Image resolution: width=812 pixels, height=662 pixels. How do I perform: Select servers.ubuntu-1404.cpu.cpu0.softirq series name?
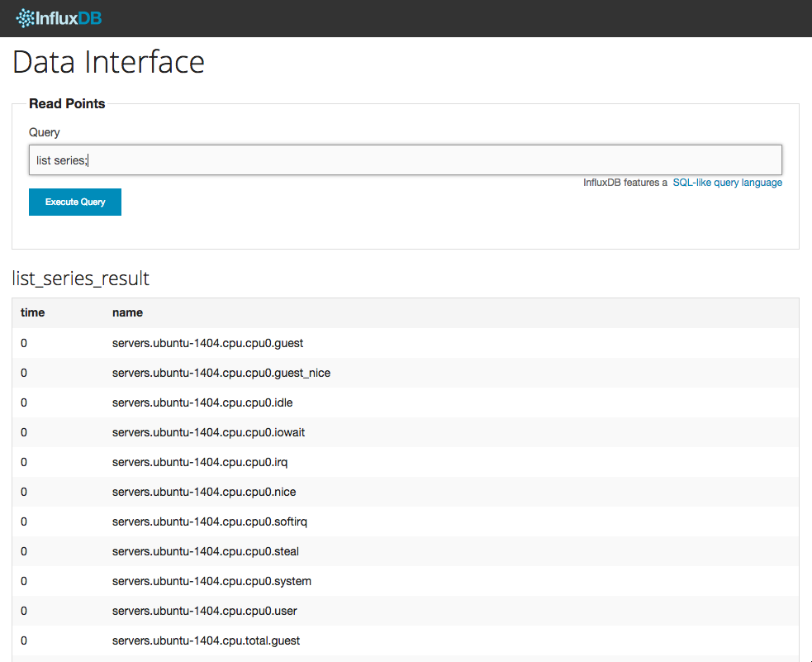click(x=210, y=522)
